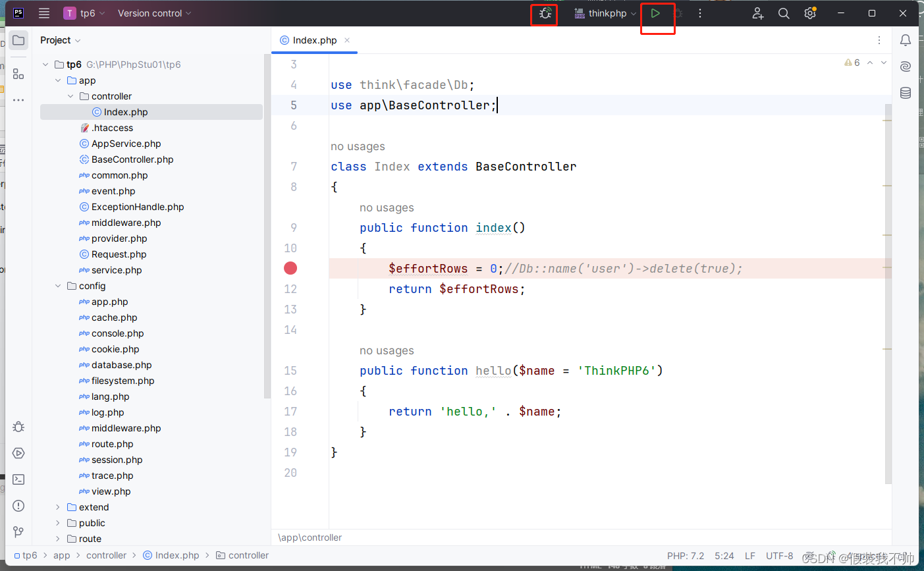Click the project tree vertical scrollbar
924x571 pixels.
tap(267, 226)
